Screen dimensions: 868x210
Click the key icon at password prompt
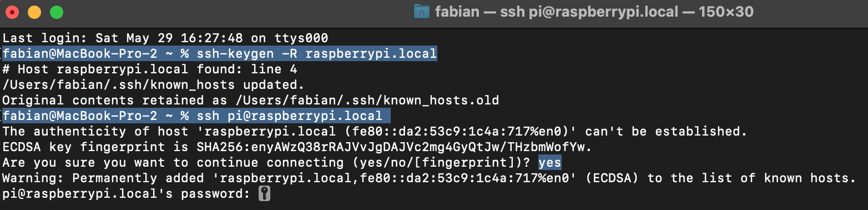(x=265, y=194)
